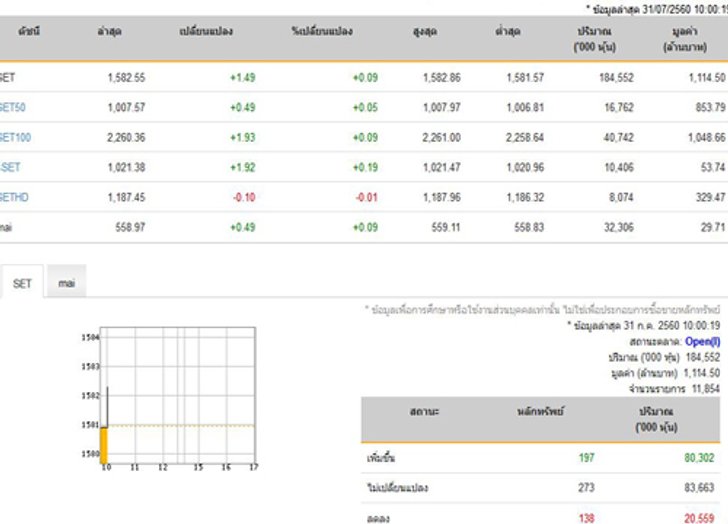Screen dimensions: 728x524
Task: Open the sSET index link
Action: click(x=10, y=167)
